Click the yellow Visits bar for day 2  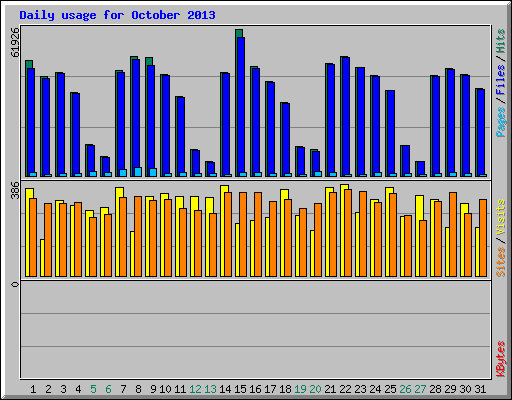(42, 258)
